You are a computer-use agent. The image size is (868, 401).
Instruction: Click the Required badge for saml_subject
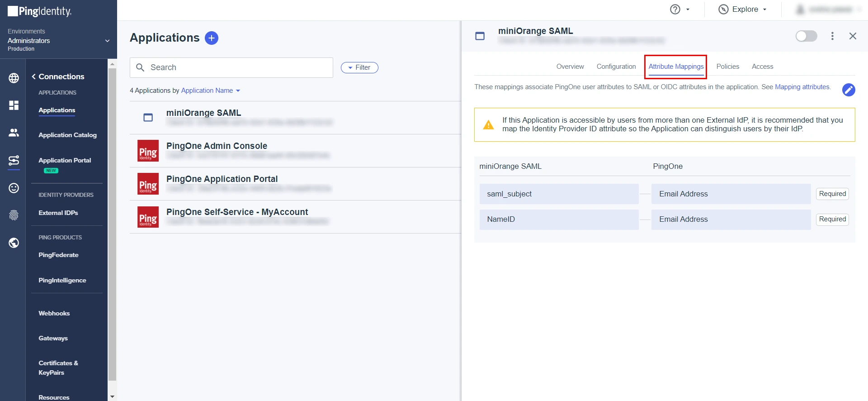(x=832, y=194)
